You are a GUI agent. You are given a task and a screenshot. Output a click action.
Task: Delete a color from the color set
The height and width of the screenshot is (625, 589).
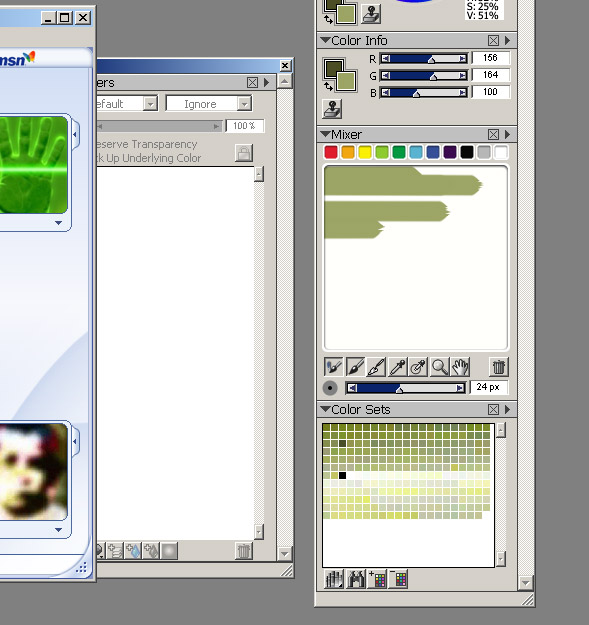pos(399,579)
